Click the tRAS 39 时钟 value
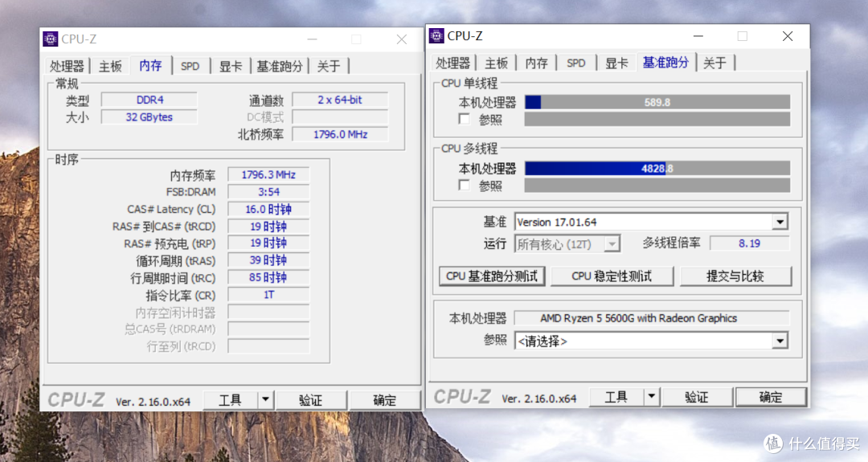This screenshot has height=462, width=868. click(x=268, y=260)
